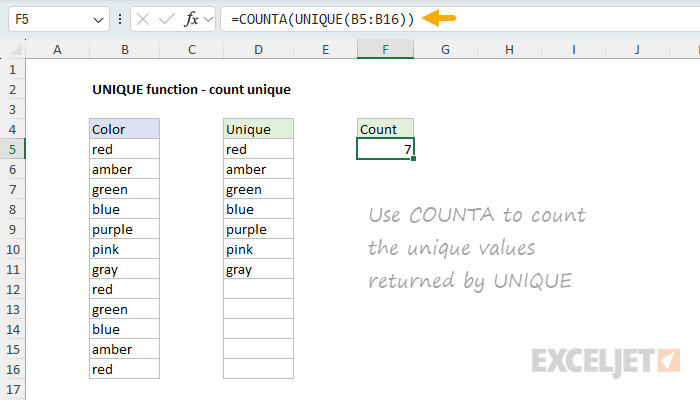Click 'amber' in the Unique column
The height and width of the screenshot is (400, 700).
tap(258, 169)
